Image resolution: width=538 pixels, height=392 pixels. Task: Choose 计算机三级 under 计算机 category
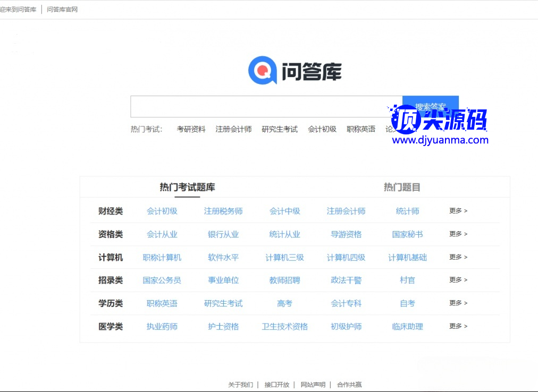[x=284, y=258]
